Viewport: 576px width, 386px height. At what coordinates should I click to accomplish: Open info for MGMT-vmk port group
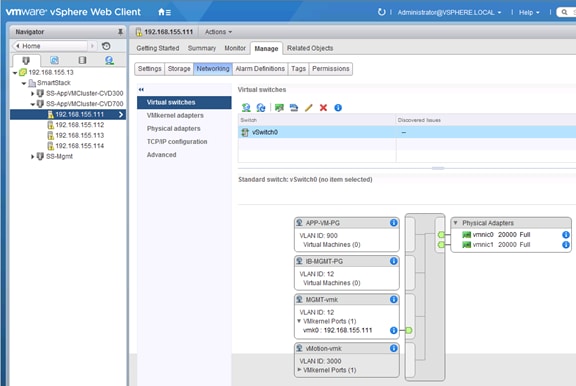393,299
